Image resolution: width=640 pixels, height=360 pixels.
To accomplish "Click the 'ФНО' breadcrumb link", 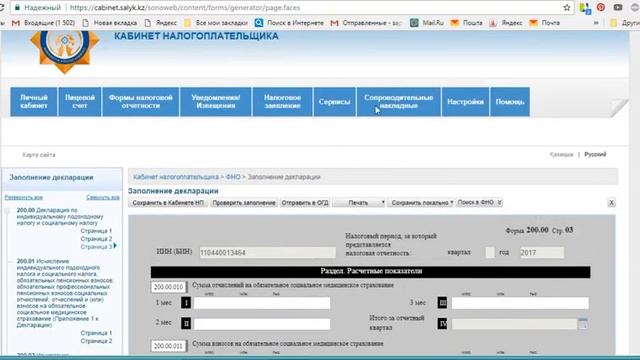I will tap(233, 177).
